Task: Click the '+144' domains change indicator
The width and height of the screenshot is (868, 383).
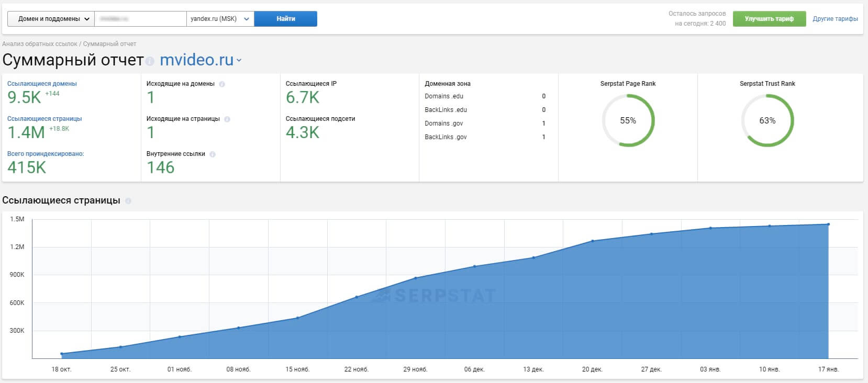Action: (x=52, y=94)
